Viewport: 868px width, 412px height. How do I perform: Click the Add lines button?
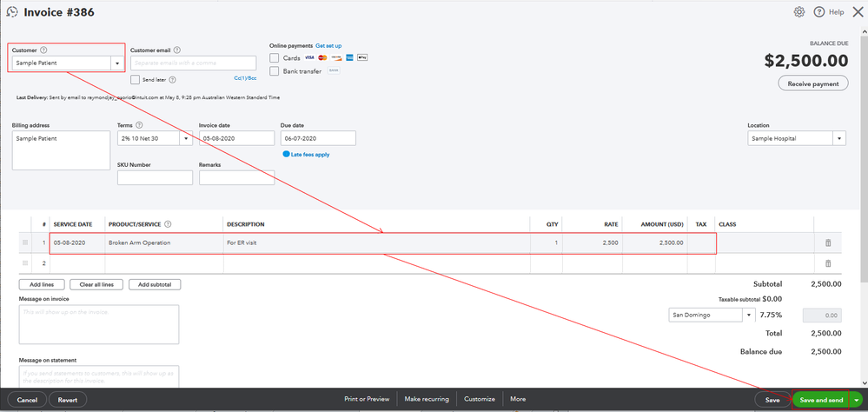(42, 284)
